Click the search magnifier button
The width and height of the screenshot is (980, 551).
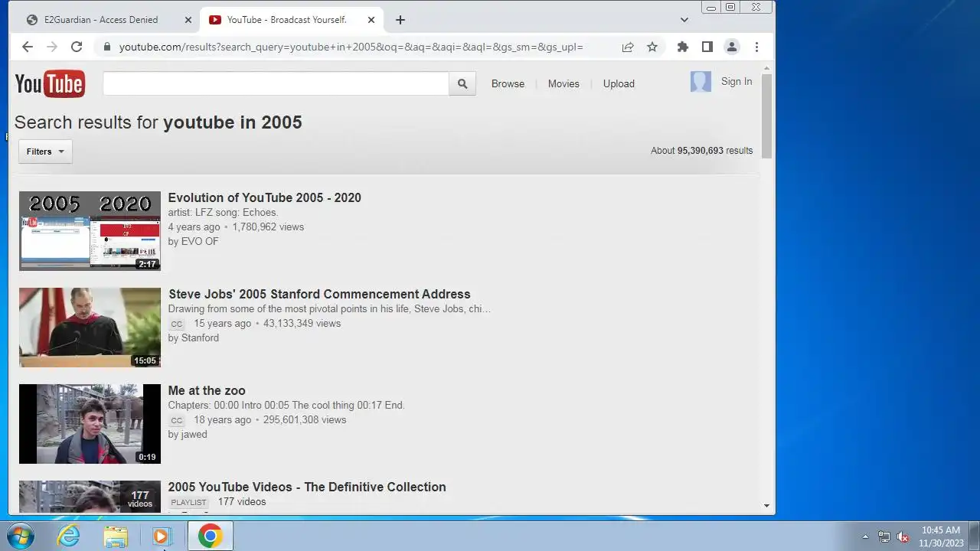point(462,84)
